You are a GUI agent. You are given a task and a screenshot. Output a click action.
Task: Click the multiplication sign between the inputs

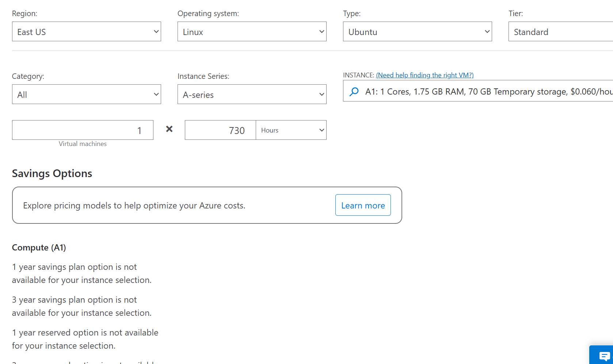coord(169,129)
